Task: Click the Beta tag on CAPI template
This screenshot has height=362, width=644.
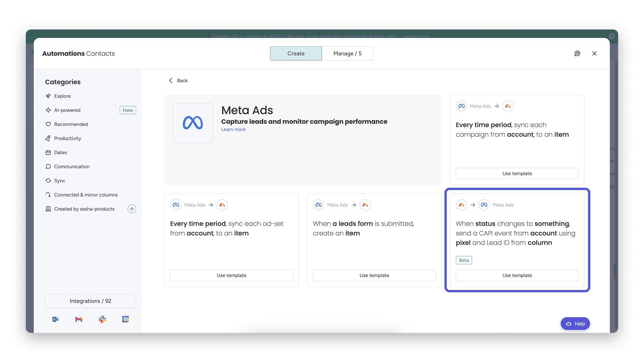Action: pyautogui.click(x=464, y=260)
